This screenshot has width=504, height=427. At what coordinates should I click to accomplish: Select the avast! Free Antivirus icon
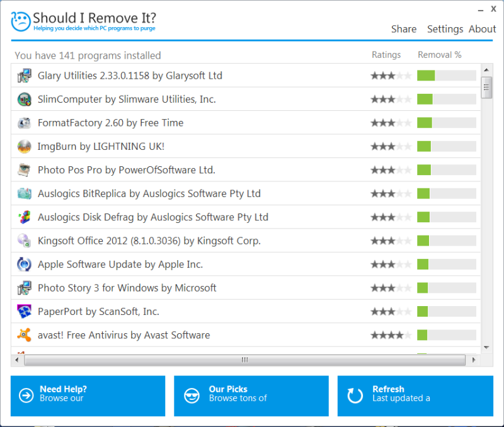coord(24,335)
